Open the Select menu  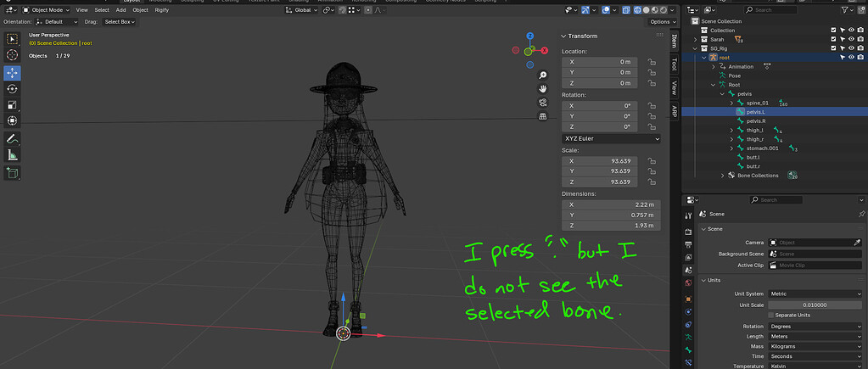pyautogui.click(x=102, y=10)
